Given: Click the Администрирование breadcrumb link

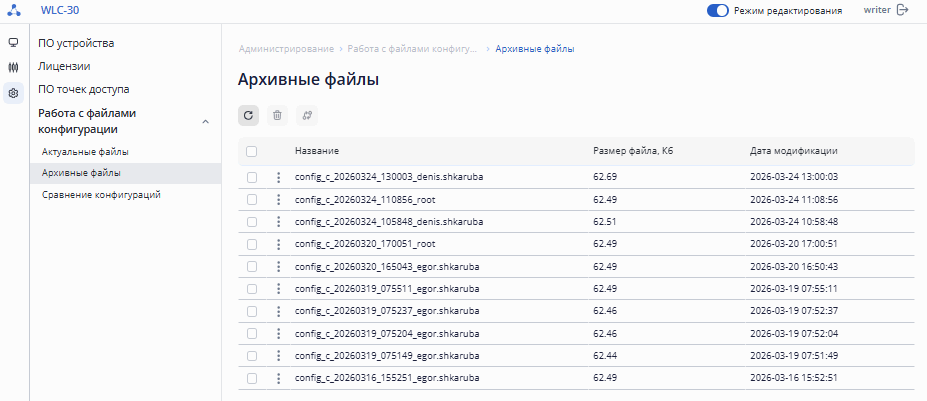Looking at the screenshot, I should click(286, 48).
